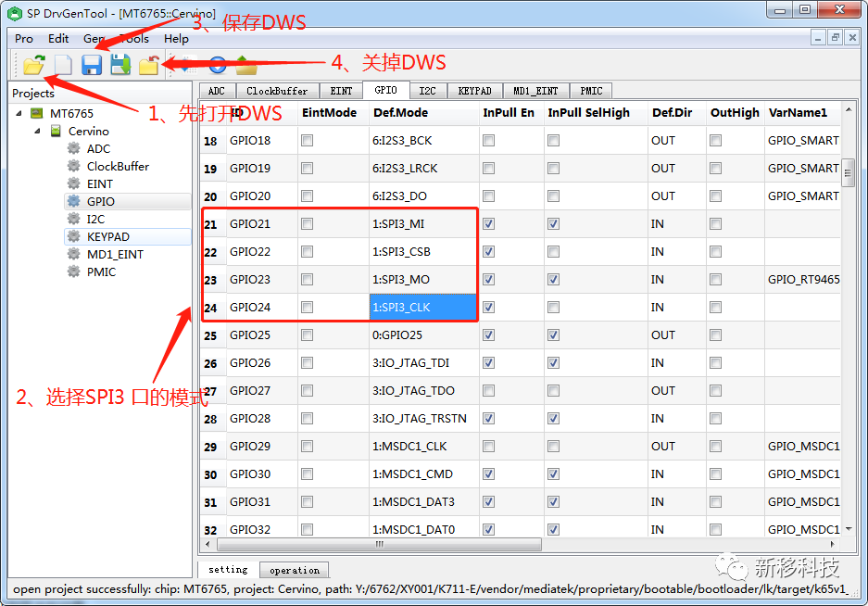The height and width of the screenshot is (606, 868).
Task: Click the gear icon beside EINT in tree
Action: (x=73, y=183)
